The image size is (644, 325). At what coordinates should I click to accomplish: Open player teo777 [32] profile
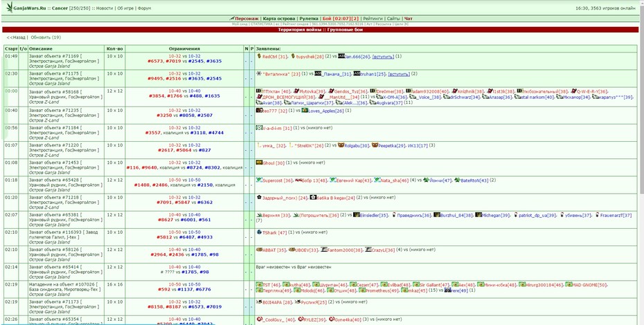274,111
